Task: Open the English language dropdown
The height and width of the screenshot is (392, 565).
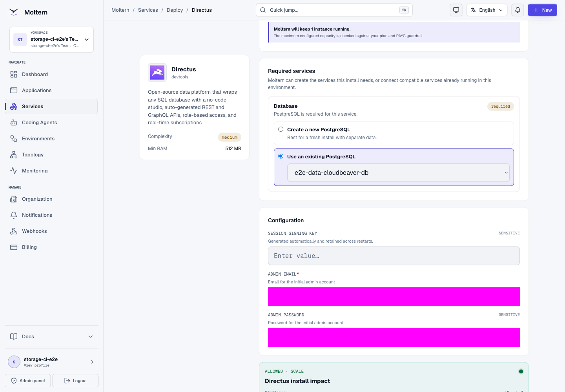Action: (x=487, y=10)
